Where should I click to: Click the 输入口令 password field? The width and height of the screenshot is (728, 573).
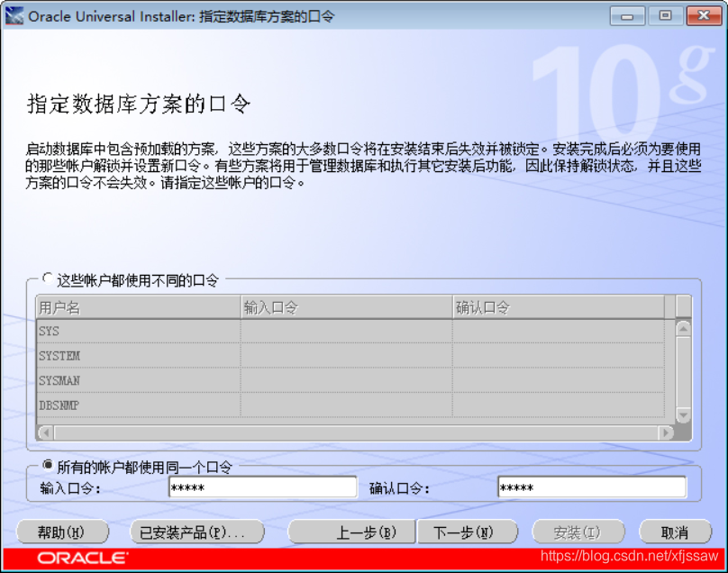tap(263, 487)
